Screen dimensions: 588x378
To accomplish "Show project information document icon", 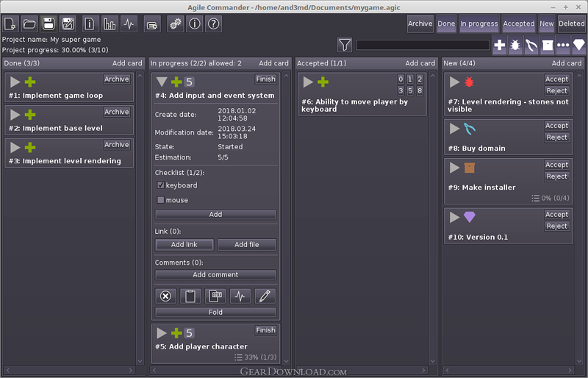I will coord(90,24).
